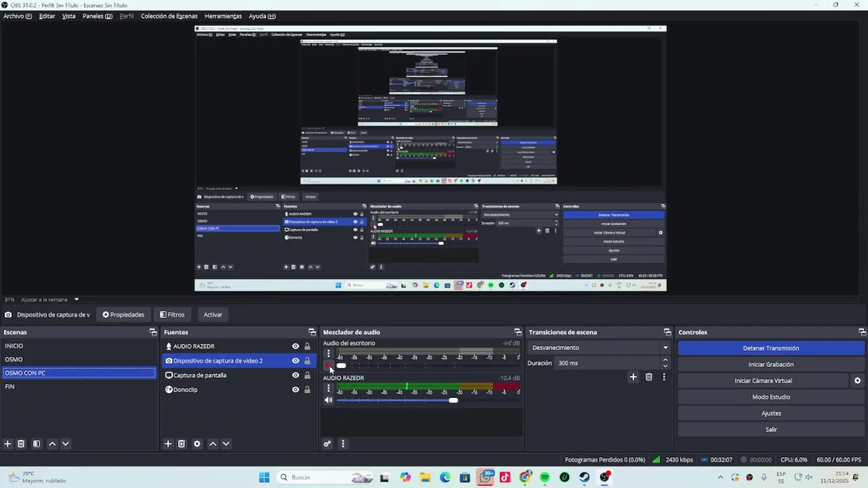The image size is (868, 488).
Task: Increase transition duration with up arrow
Action: tap(665, 360)
